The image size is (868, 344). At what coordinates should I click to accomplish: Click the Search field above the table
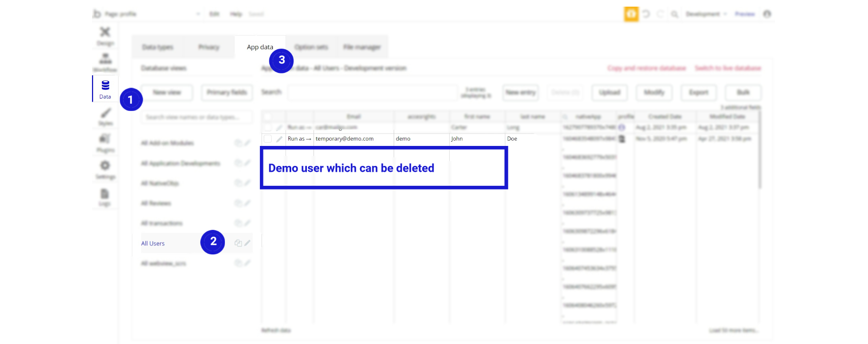pyautogui.click(x=373, y=92)
